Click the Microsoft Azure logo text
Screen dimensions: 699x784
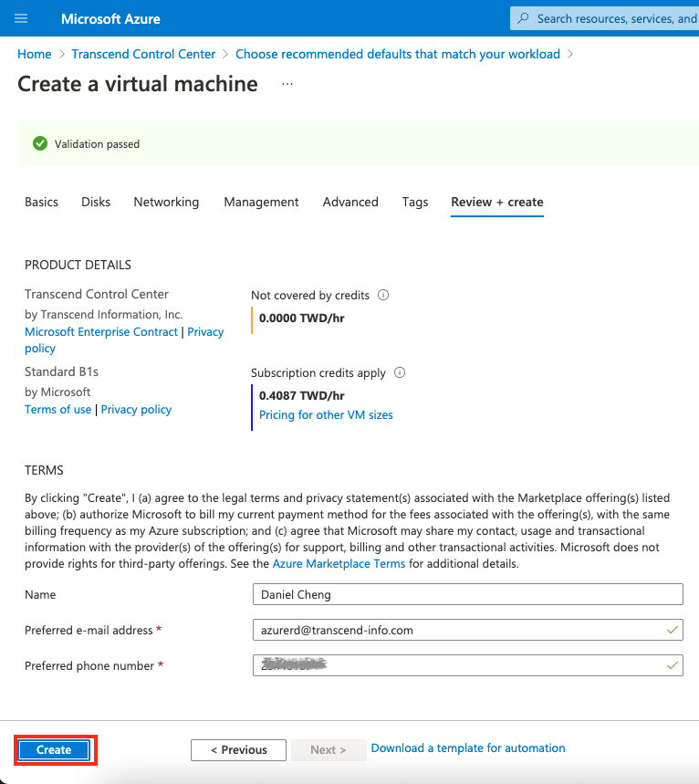[x=110, y=19]
